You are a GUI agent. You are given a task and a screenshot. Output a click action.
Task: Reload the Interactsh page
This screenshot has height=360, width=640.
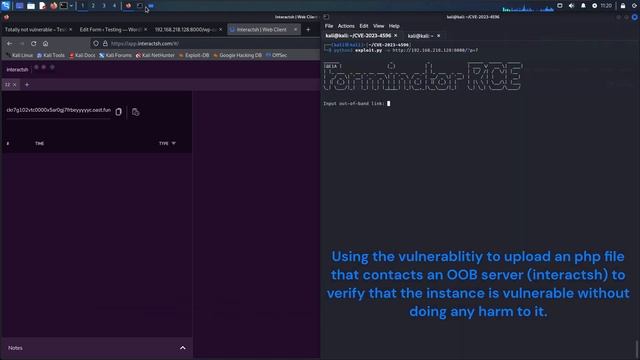coord(33,43)
